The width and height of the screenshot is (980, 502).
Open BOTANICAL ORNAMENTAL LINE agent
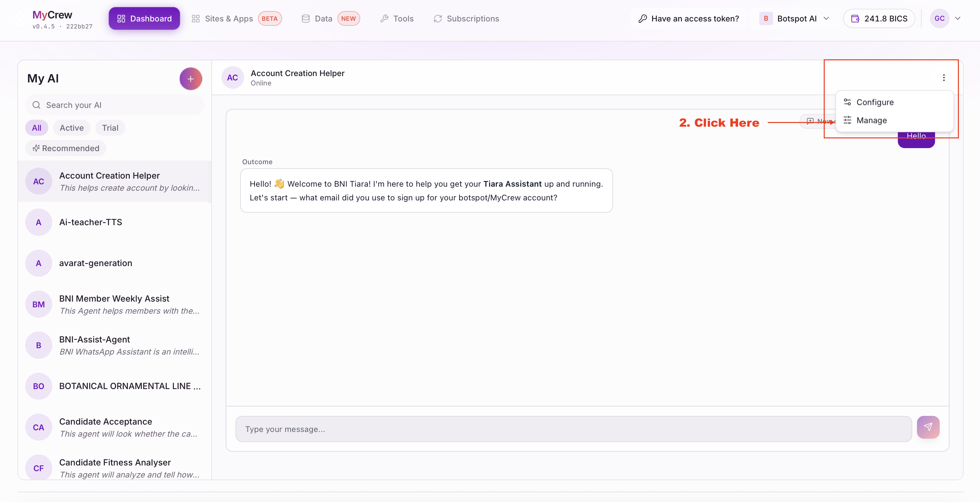tap(115, 386)
